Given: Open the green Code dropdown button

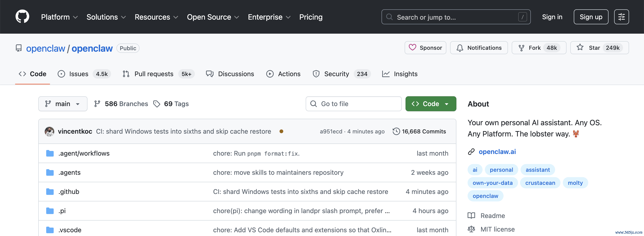Looking at the screenshot, I should click(431, 104).
